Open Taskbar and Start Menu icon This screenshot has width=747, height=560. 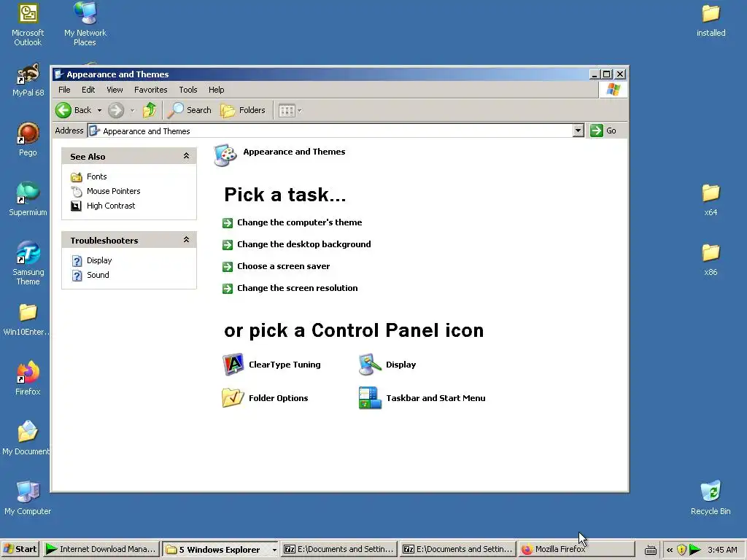[x=422, y=398]
